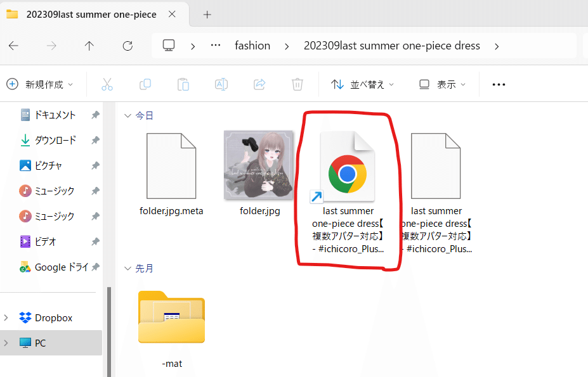The width and height of the screenshot is (588, 377).
Task: Expand chevron after fashion in address bar
Action: coord(287,46)
